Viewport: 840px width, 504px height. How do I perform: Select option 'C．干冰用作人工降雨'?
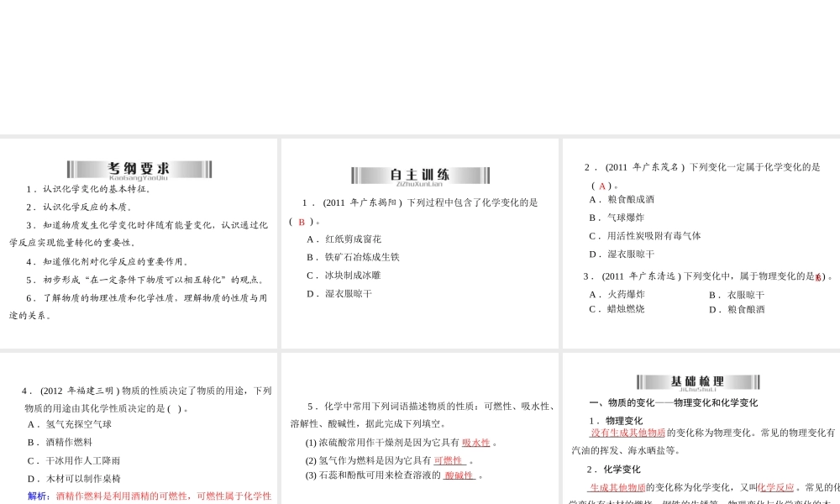pyautogui.click(x=74, y=461)
